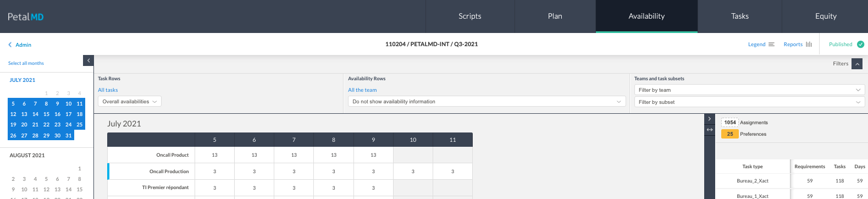Click the Tasks column header in summary
This screenshot has width=868, height=199.
coord(839,167)
